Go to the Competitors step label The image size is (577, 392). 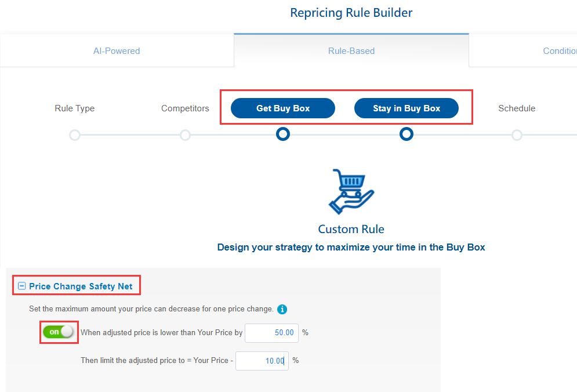[185, 108]
